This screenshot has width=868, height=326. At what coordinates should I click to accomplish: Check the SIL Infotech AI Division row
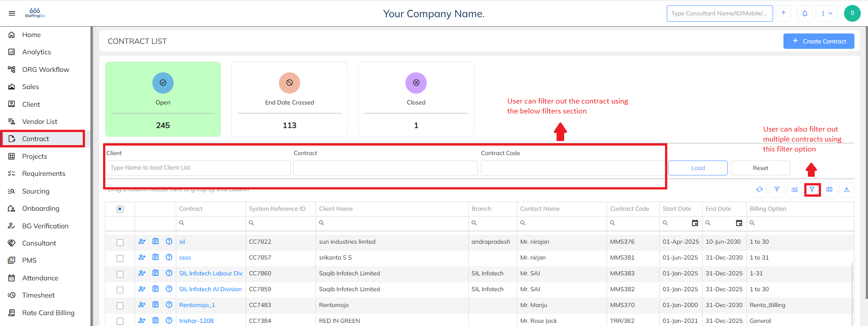click(120, 290)
